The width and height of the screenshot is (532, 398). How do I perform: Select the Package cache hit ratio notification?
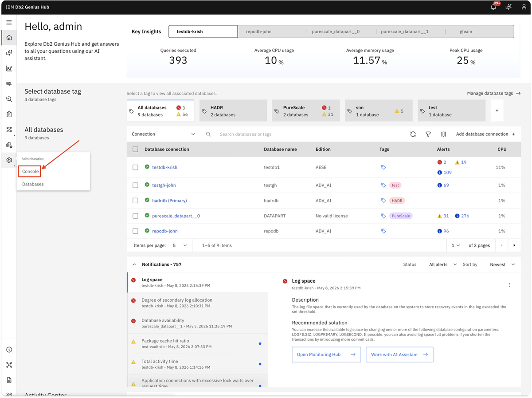click(198, 343)
